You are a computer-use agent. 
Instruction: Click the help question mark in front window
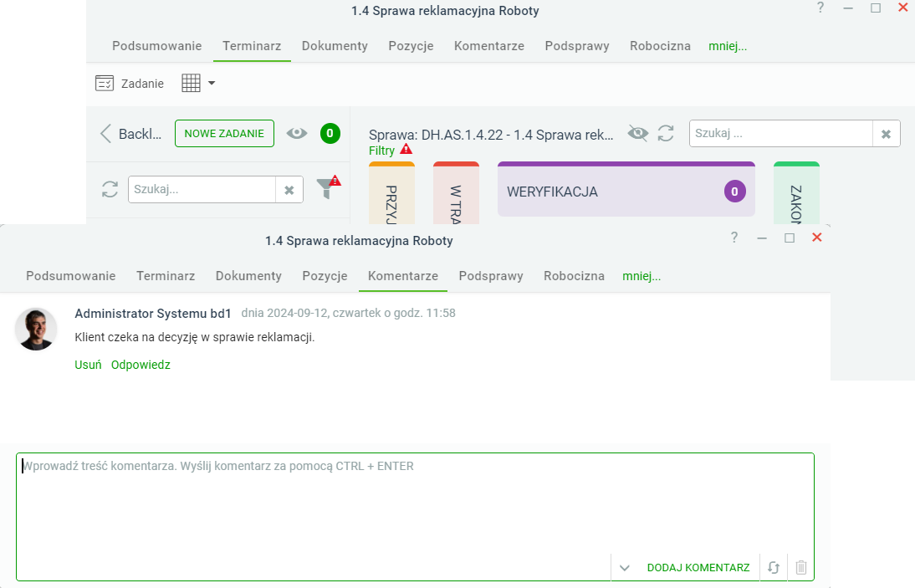point(734,238)
